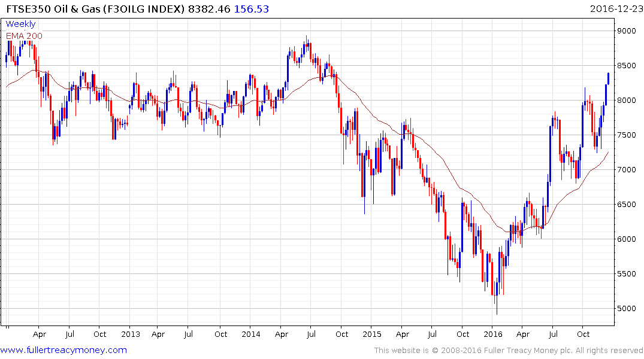Click the 7500 price axis label
Image resolution: width=644 pixels, height=359 pixels.
[627, 135]
